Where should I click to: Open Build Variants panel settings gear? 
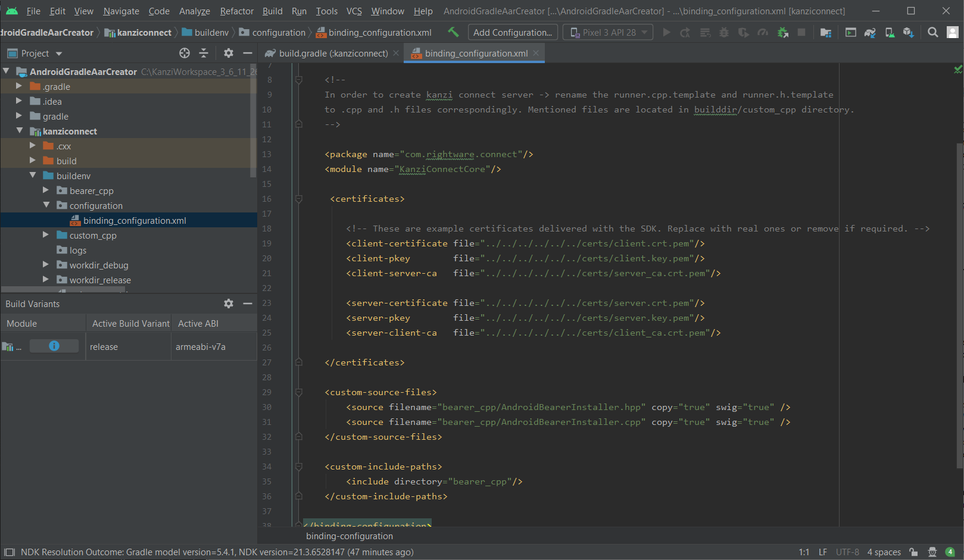coord(229,304)
